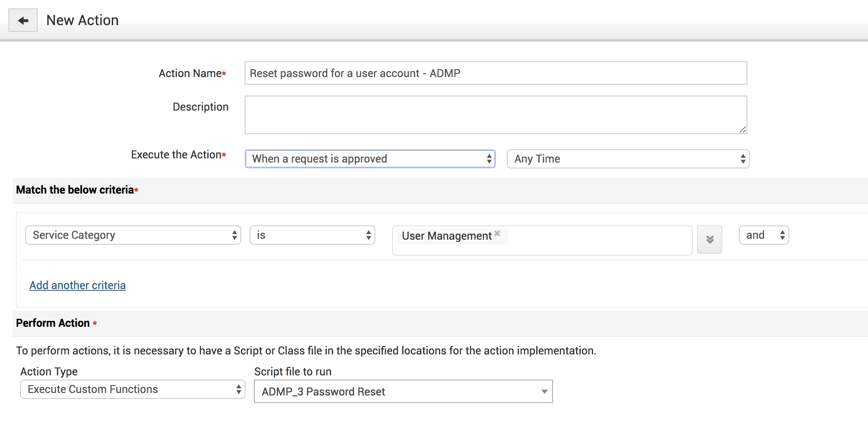This screenshot has width=868, height=424.
Task: Expand the Service Category criteria dropdown
Action: point(133,235)
